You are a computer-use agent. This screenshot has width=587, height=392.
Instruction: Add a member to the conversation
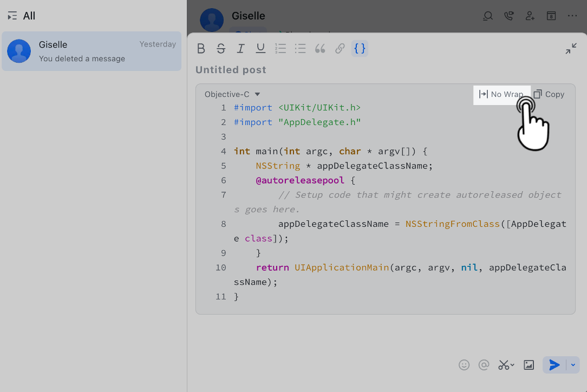point(530,16)
